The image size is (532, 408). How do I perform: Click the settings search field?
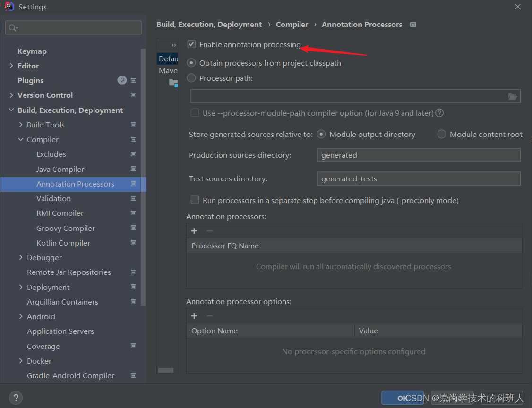(x=73, y=28)
